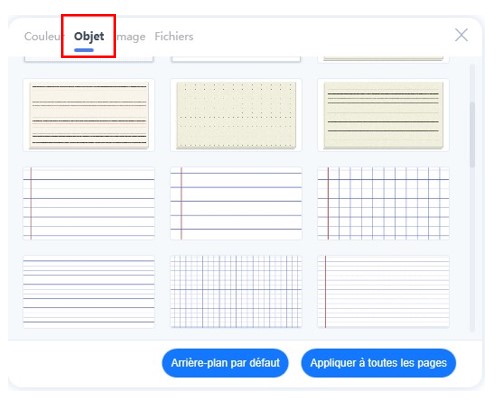Select the partially visible top-left background thumbnail
This screenshot has width=498, height=402.
(x=89, y=59)
